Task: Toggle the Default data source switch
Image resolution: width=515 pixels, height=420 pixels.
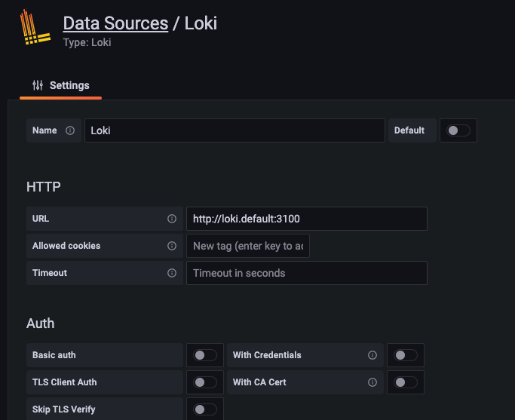Action: (458, 130)
